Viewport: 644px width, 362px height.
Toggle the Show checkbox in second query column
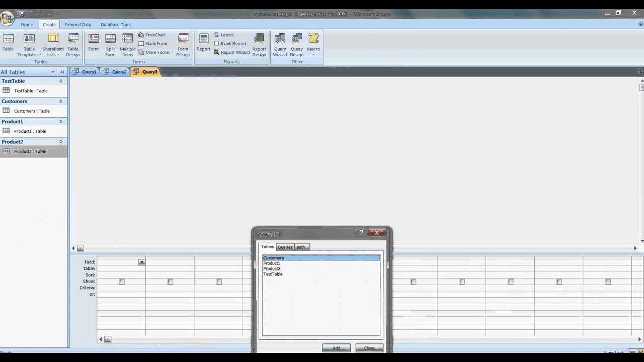coord(170,282)
